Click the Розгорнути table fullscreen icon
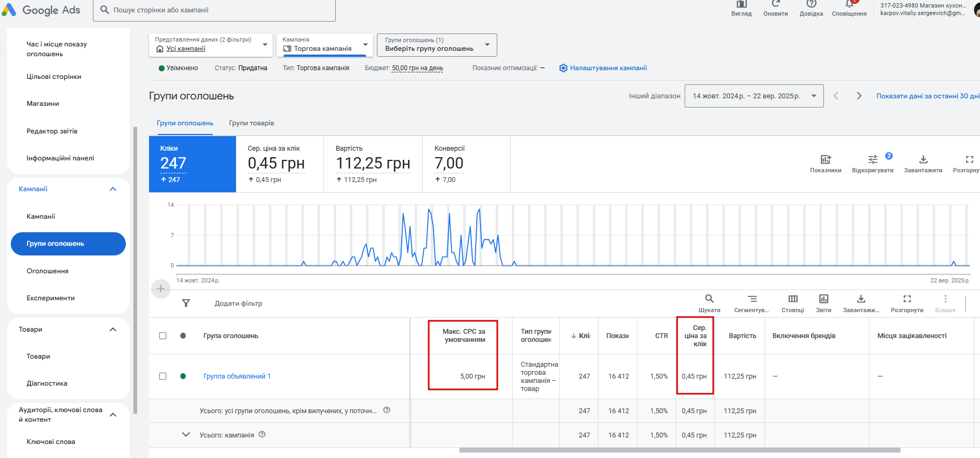 pyautogui.click(x=907, y=299)
